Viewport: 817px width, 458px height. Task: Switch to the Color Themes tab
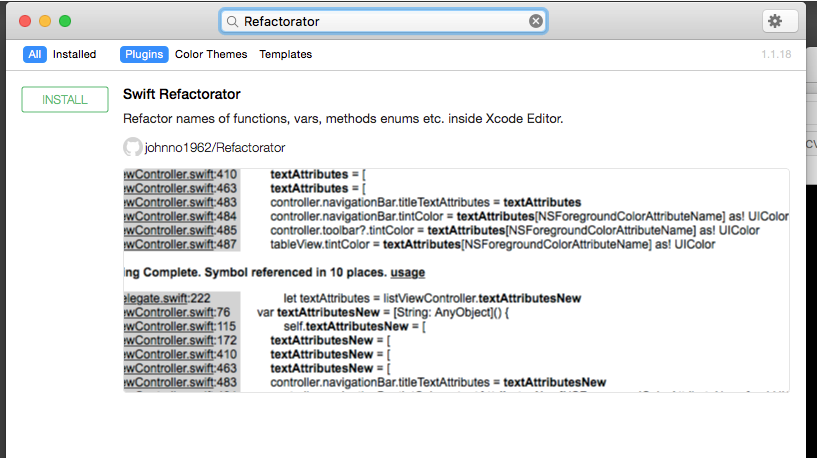[211, 54]
